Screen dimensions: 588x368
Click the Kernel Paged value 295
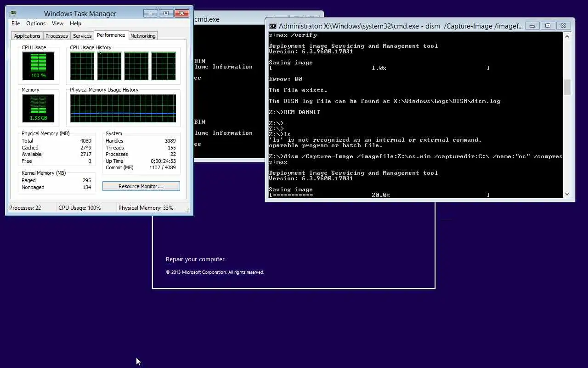pyautogui.click(x=86, y=180)
